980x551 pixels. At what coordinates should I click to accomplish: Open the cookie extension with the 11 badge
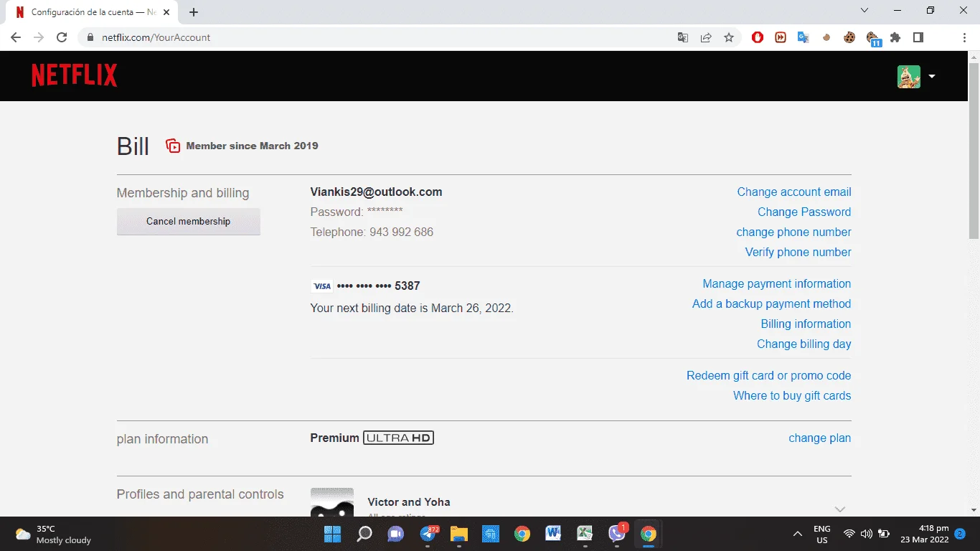coord(873,38)
